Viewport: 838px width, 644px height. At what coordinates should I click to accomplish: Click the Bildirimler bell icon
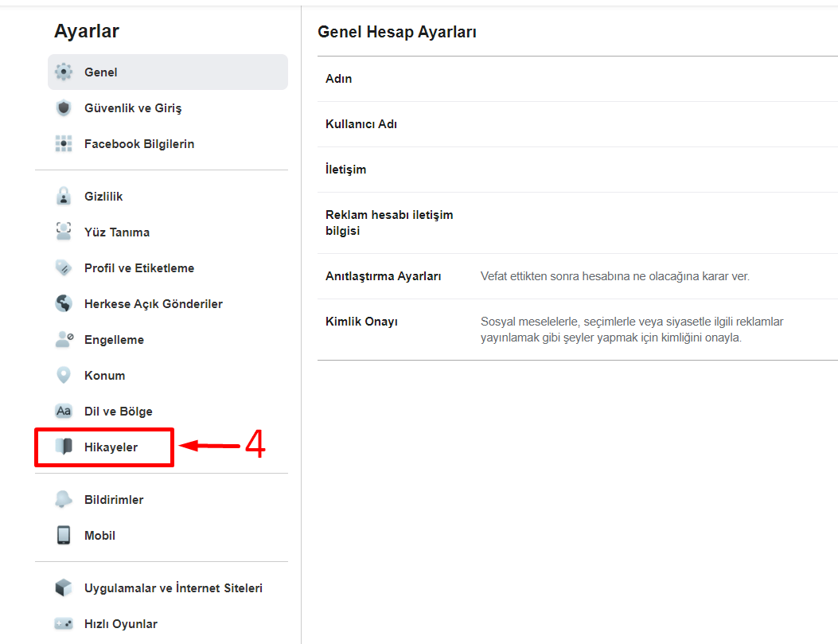point(64,500)
